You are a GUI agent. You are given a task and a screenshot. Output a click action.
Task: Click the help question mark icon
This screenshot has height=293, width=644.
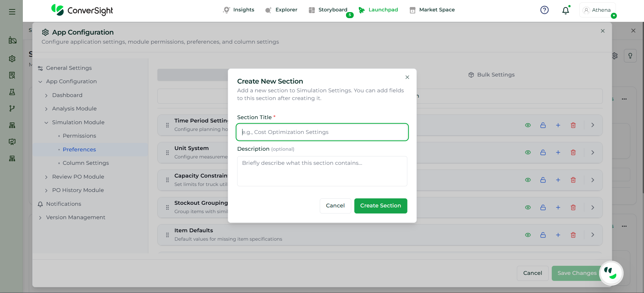[x=544, y=10]
